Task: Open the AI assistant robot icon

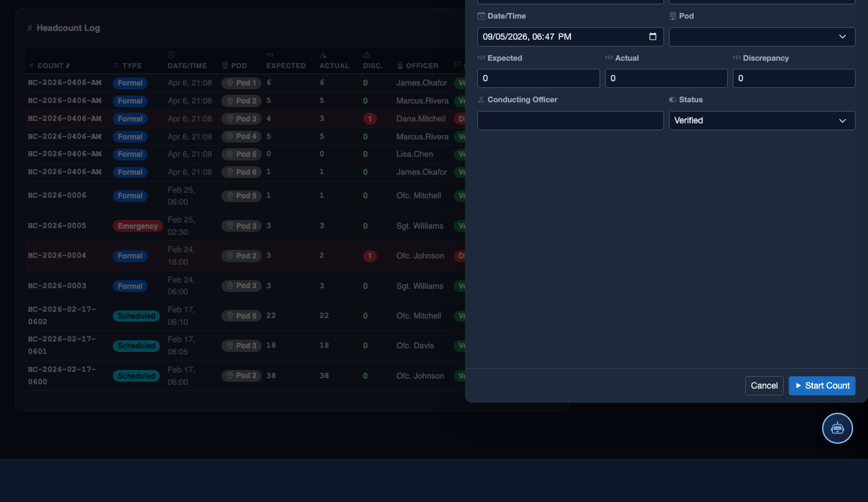Action: pos(837,428)
